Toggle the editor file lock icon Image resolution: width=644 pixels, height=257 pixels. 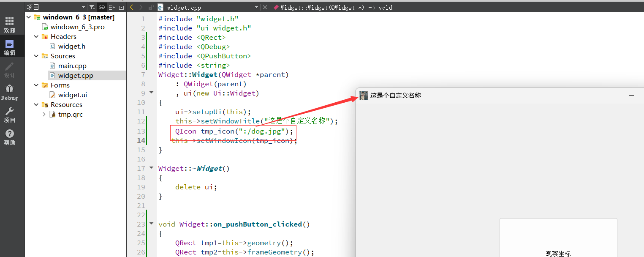(151, 7)
